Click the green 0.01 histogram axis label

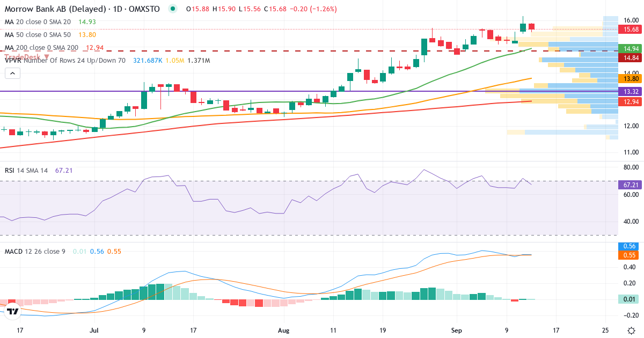pos(629,299)
